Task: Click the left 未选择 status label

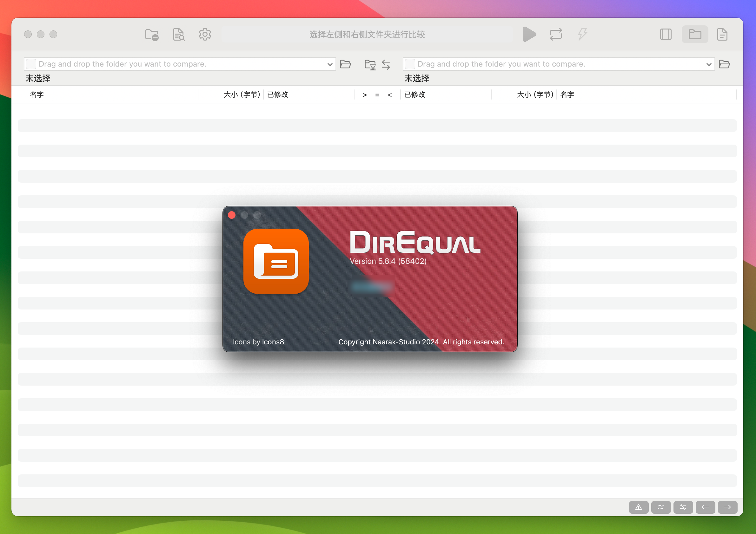Action: (x=38, y=78)
